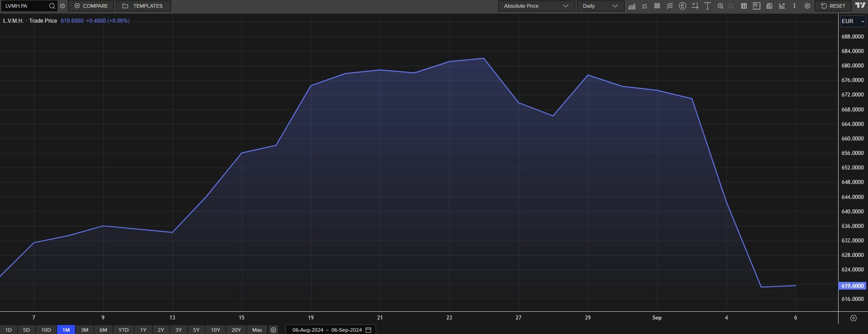Expand the Absolute Price dropdown
Screen dimensions: 868x334
tap(536, 6)
